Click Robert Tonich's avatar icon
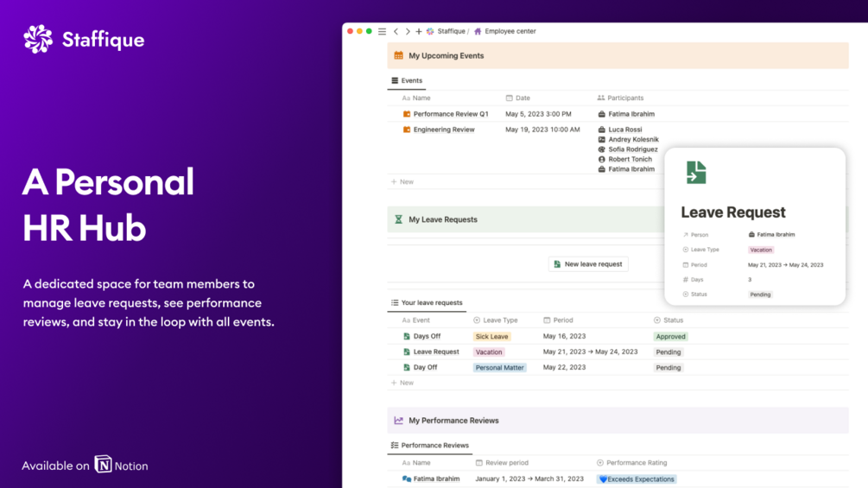 pos(602,159)
